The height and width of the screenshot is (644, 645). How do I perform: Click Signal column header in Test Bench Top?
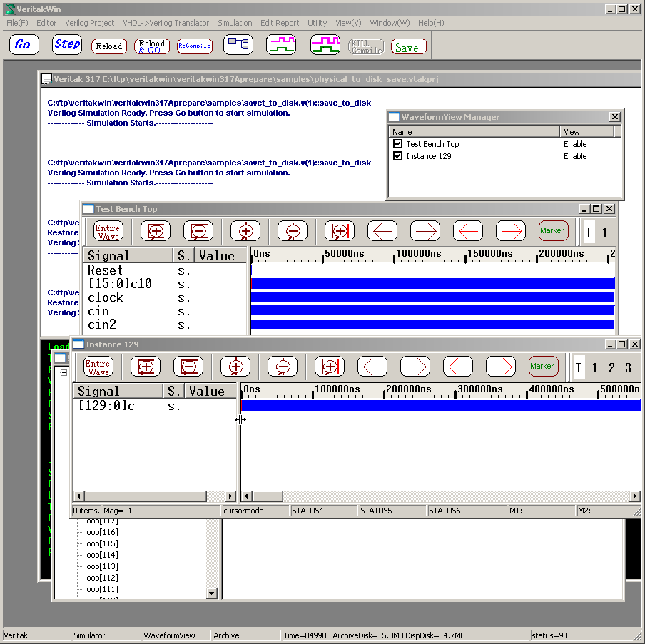click(128, 255)
